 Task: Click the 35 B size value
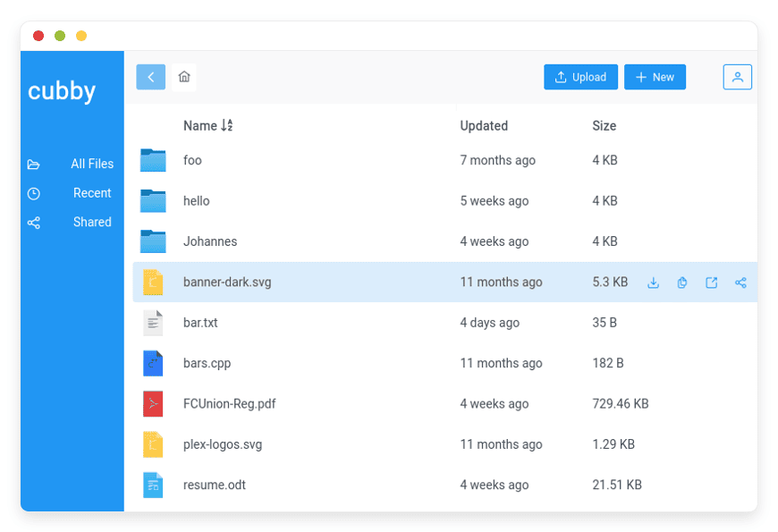[605, 323]
